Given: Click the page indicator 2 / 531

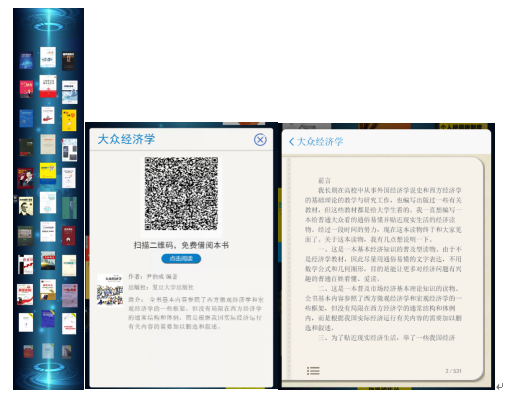Looking at the screenshot, I should (453, 371).
